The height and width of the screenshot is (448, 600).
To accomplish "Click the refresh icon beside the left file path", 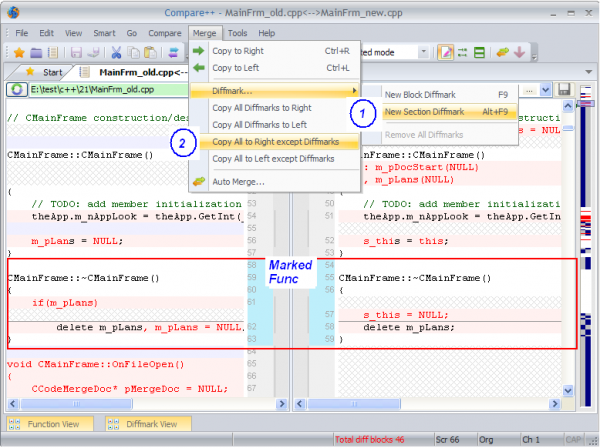I will [x=16, y=90].
